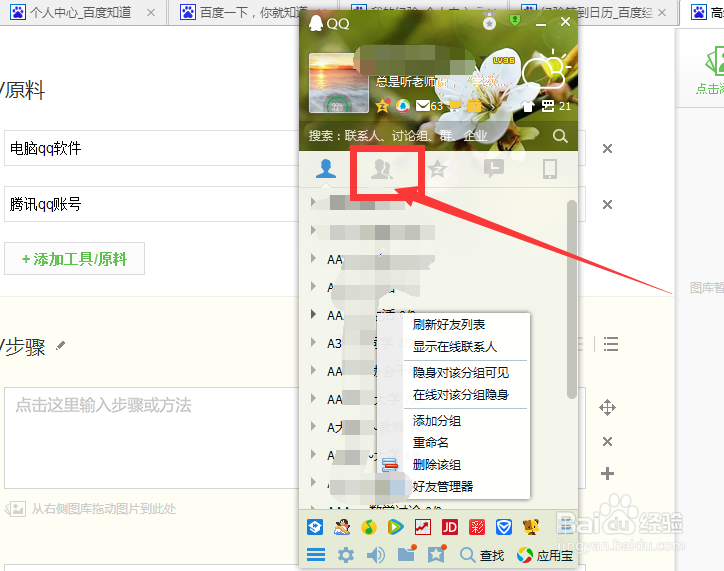Launch the stock chart app icon
724x571 pixels.
[x=422, y=527]
